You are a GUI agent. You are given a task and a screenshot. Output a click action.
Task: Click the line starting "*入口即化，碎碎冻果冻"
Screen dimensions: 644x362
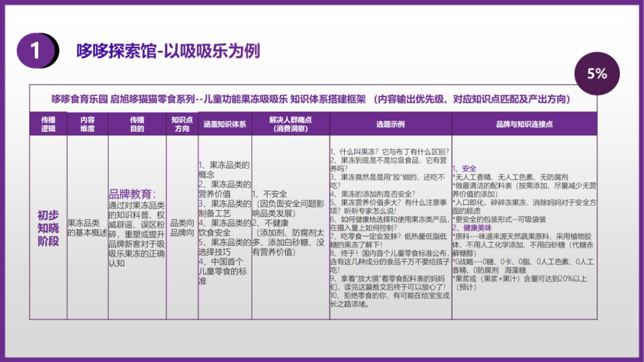(x=525, y=207)
